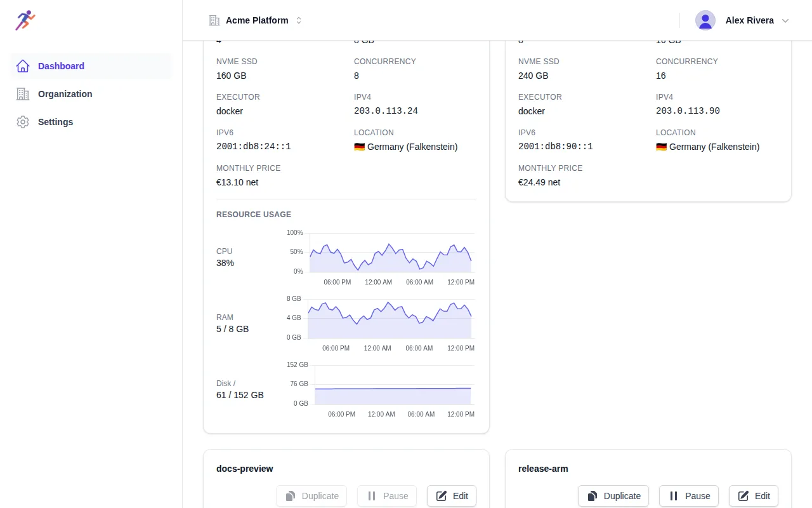Screen dimensions: 812x508
Task: Click the runner logo icon
Action: [25, 20]
